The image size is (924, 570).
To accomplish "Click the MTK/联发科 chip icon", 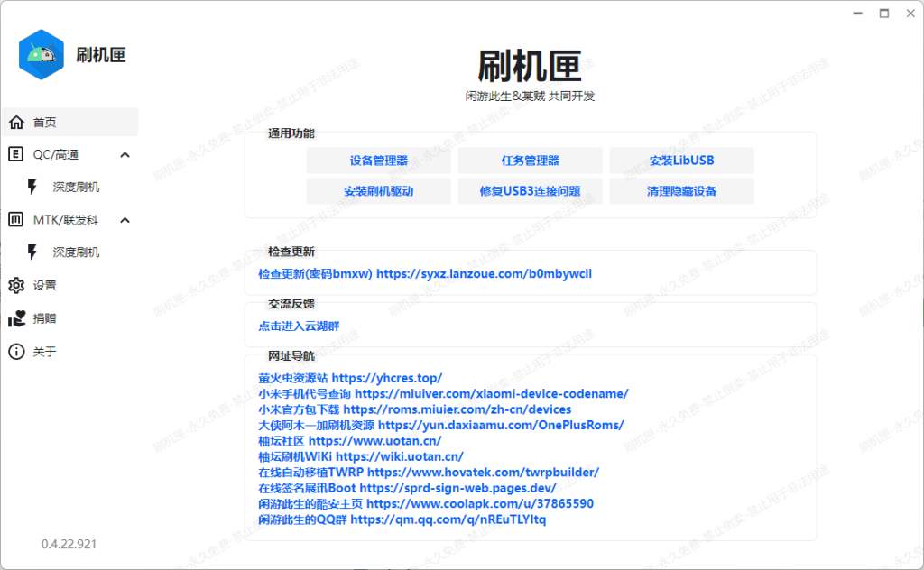I will click(16, 219).
